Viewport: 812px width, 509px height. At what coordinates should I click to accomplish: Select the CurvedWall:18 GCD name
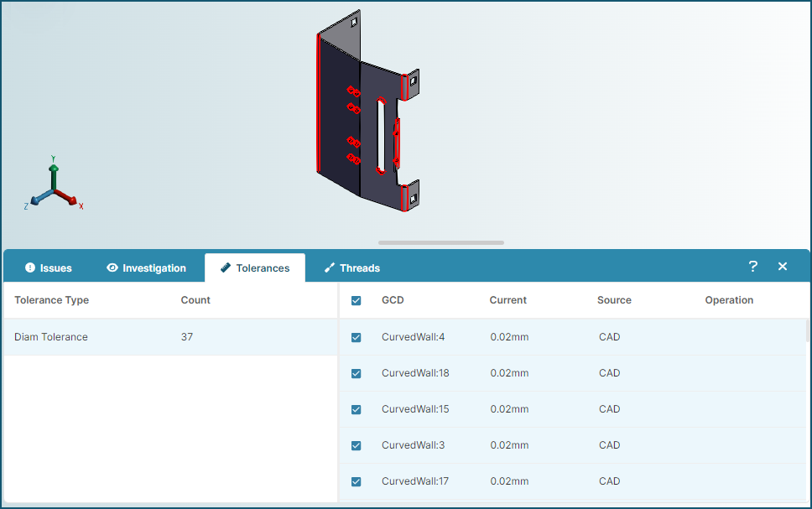(x=415, y=373)
